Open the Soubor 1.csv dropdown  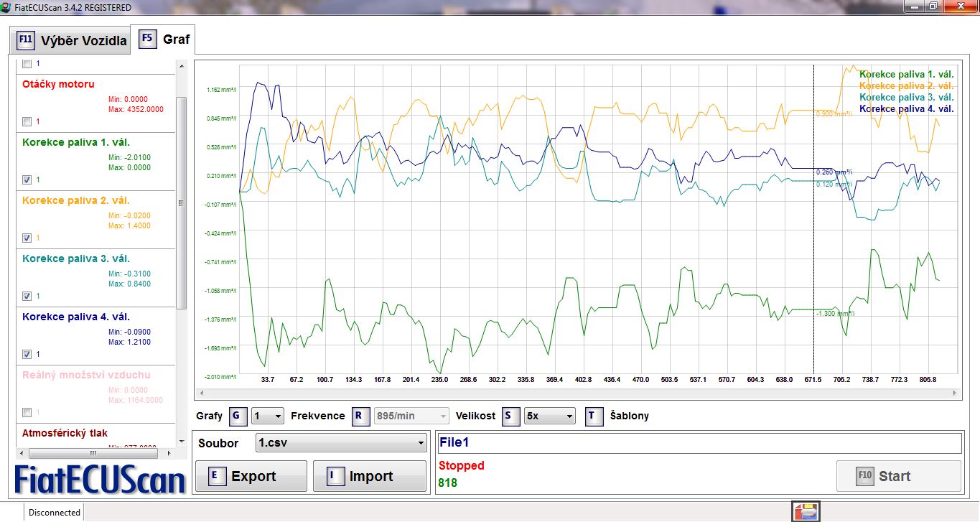tap(341, 444)
